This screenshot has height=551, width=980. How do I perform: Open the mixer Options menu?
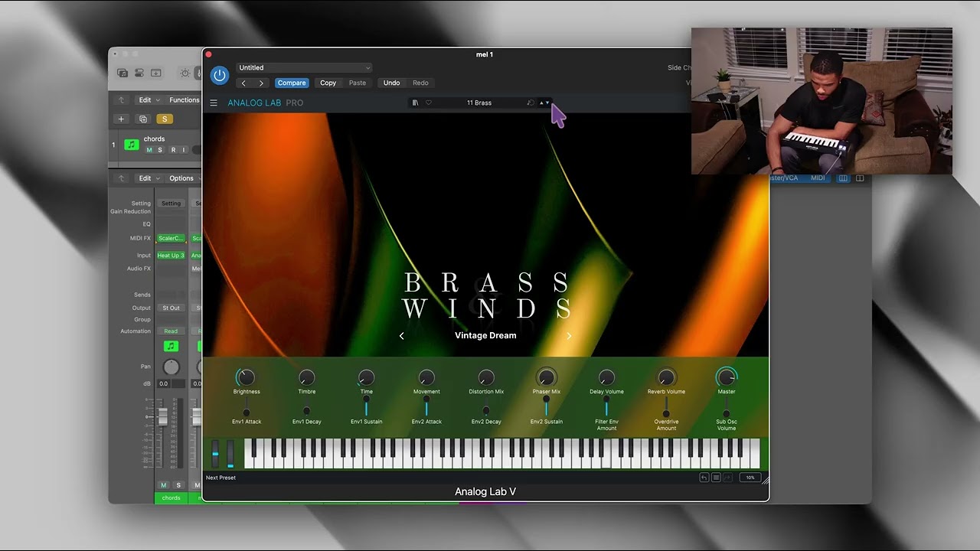pyautogui.click(x=184, y=178)
